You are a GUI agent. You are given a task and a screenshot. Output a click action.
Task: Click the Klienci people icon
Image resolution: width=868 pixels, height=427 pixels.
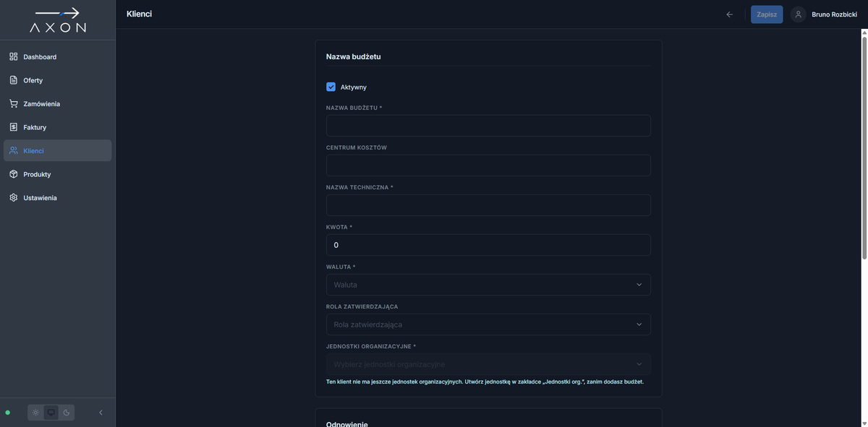pyautogui.click(x=14, y=150)
